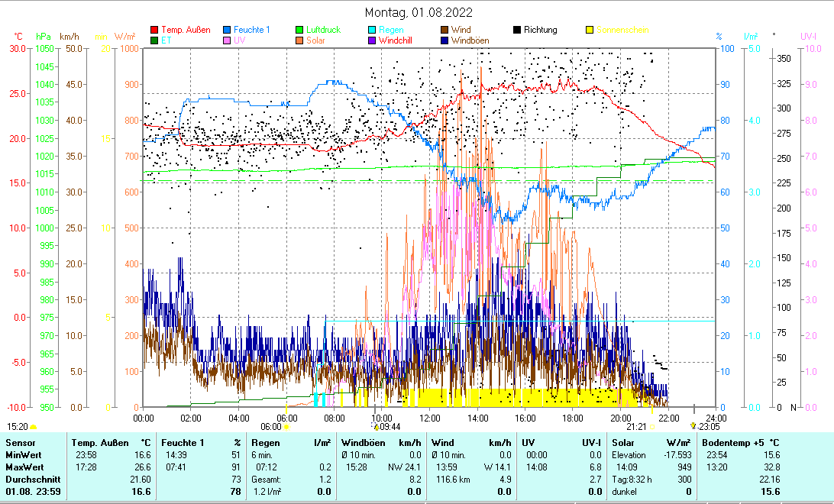
Task: Select the 'Sonnenschein' legend label
Action: tap(622, 31)
